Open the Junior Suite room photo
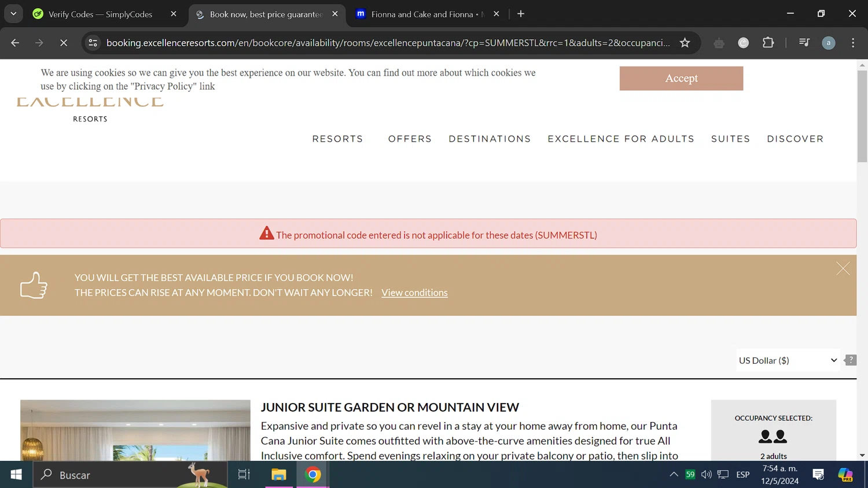This screenshot has height=488, width=868. (135, 430)
